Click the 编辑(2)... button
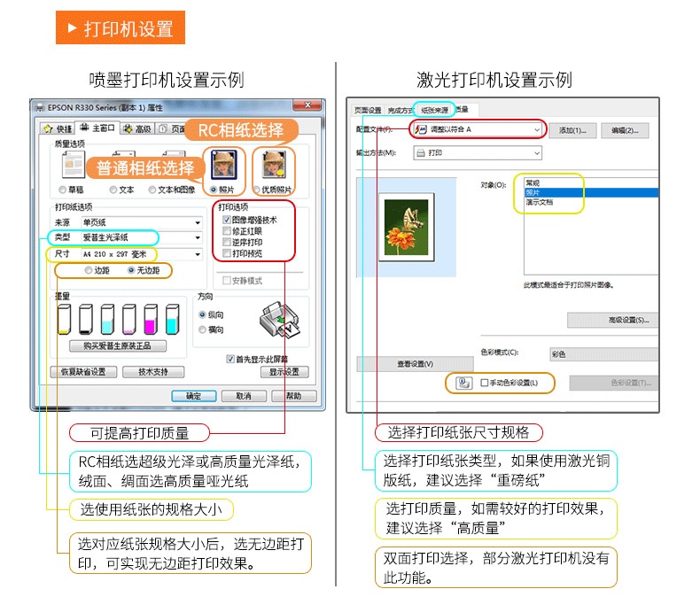The image size is (700, 597). pyautogui.click(x=625, y=130)
